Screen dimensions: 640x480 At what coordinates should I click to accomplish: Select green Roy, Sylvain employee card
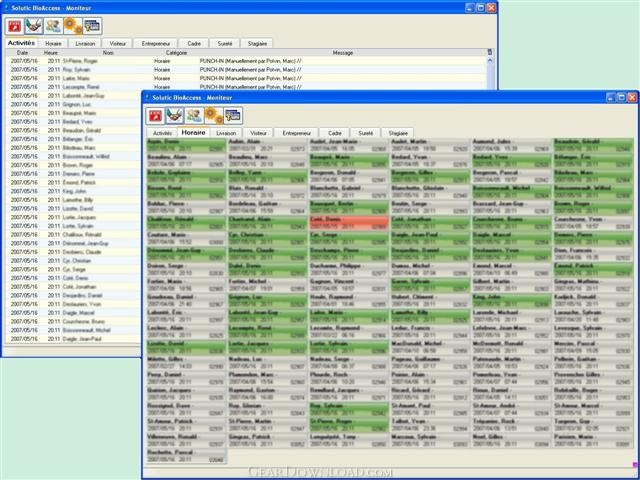coord(349,409)
